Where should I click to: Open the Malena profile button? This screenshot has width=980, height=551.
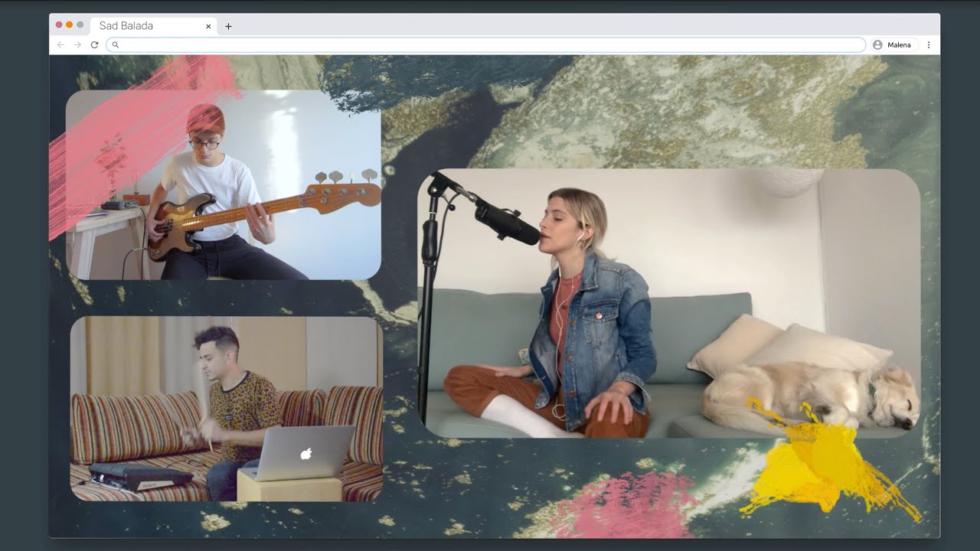coord(893,45)
